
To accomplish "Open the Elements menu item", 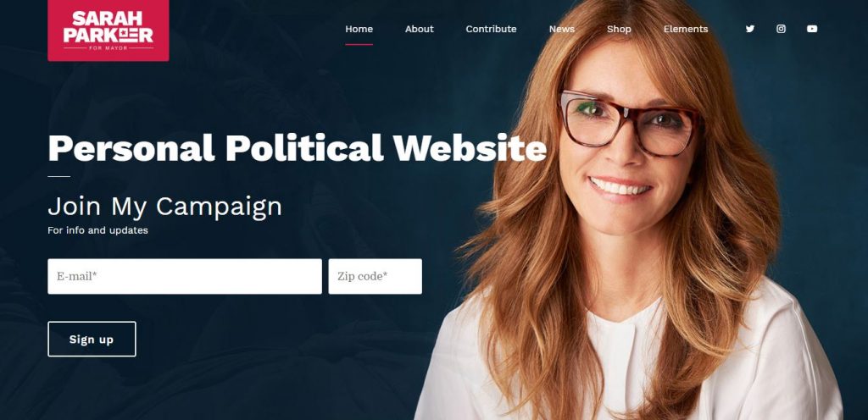I will pos(685,29).
